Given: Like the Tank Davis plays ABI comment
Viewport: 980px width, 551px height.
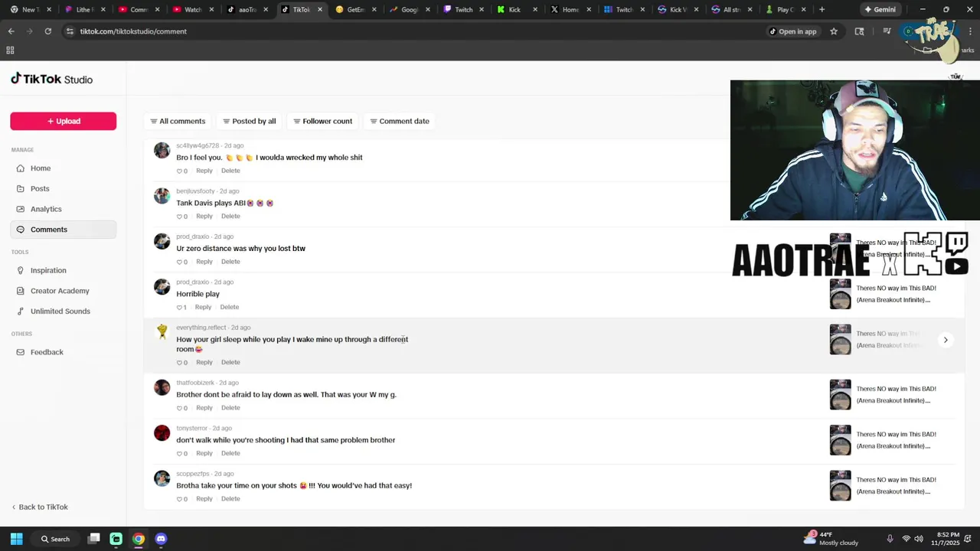Looking at the screenshot, I should point(181,217).
